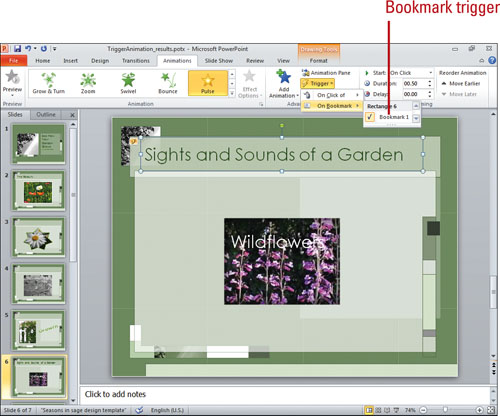
Task: Select slide 5 thumbnail
Action: (39, 331)
